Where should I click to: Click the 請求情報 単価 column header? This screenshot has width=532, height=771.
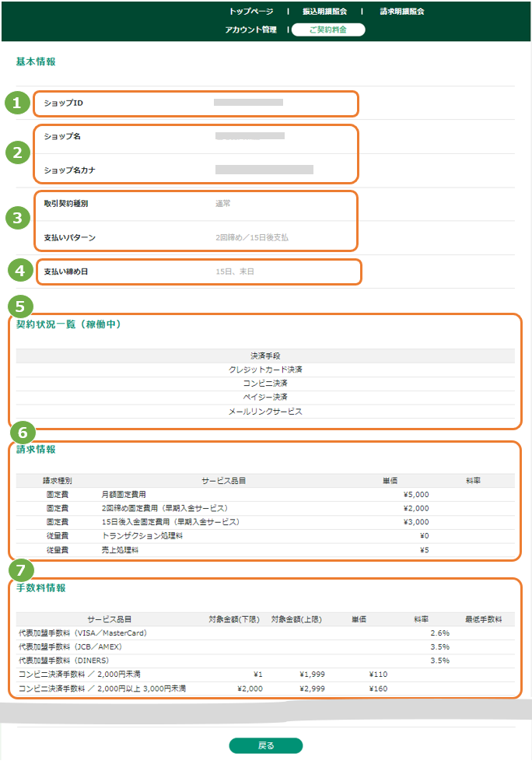tap(390, 480)
